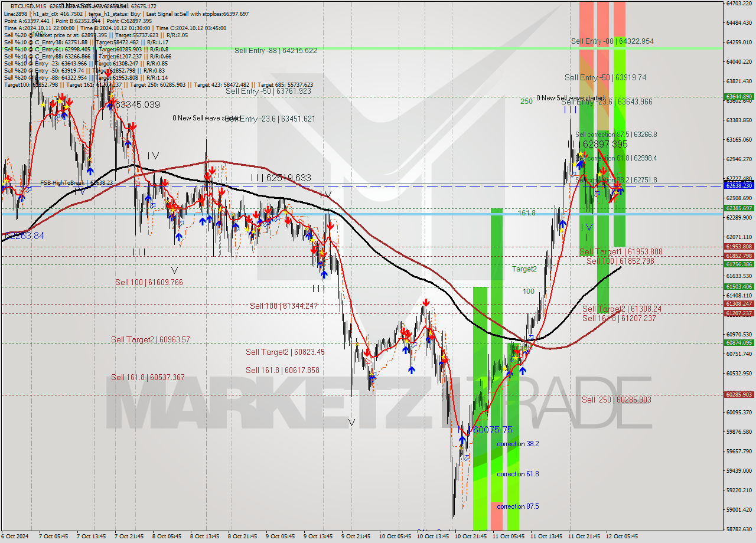Click the 'Sell 161.8 | 61207.237' label
The height and width of the screenshot is (543, 756).
click(619, 318)
